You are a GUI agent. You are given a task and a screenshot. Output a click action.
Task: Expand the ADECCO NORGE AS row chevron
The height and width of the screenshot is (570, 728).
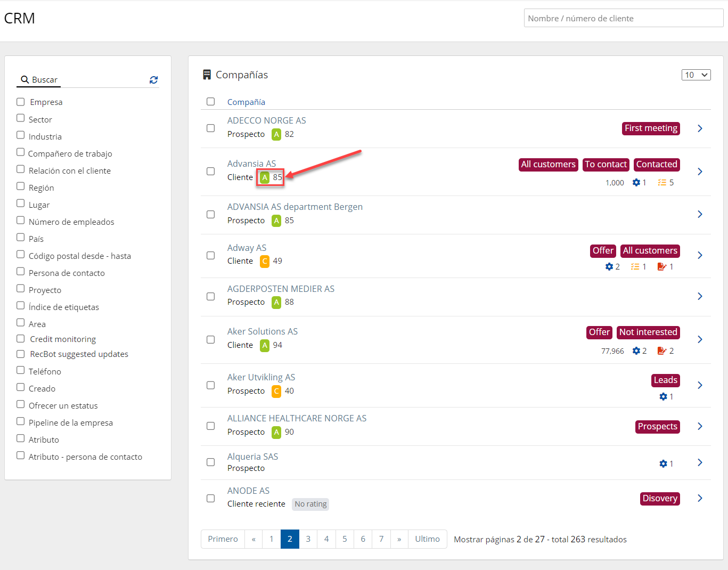(700, 128)
